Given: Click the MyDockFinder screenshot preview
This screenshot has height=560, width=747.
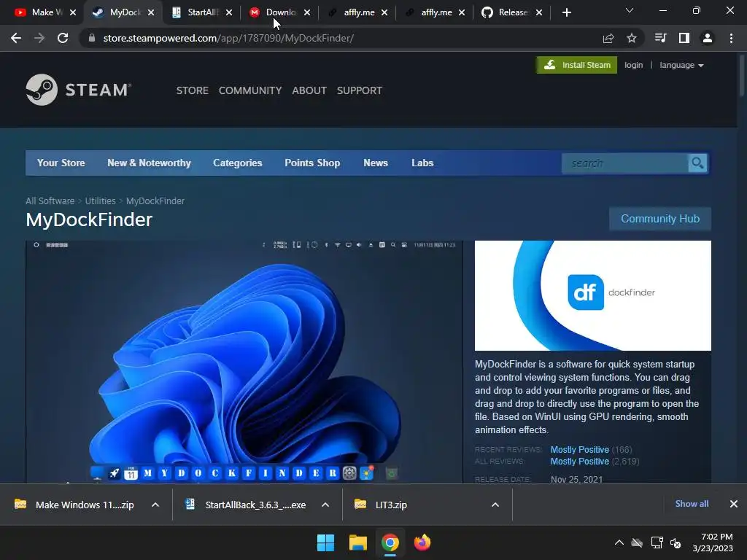Looking at the screenshot, I should 244,362.
